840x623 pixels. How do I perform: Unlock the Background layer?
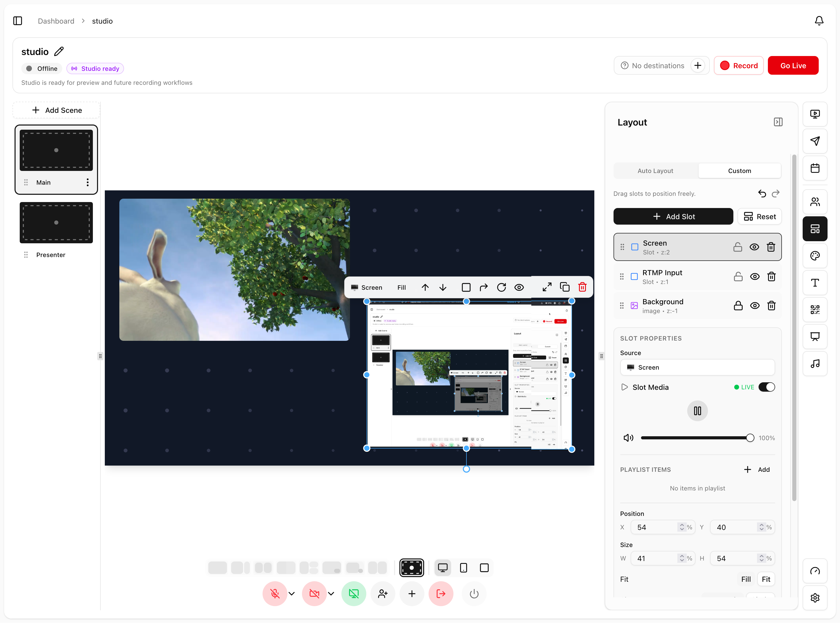(x=738, y=306)
